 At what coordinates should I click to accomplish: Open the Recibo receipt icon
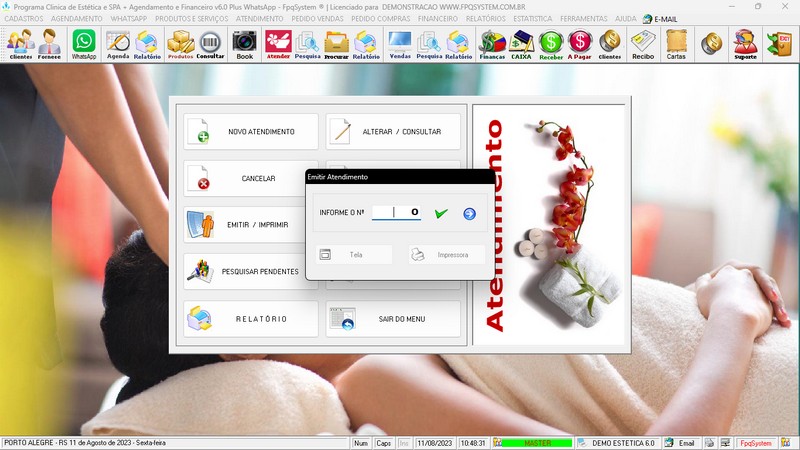click(x=643, y=44)
